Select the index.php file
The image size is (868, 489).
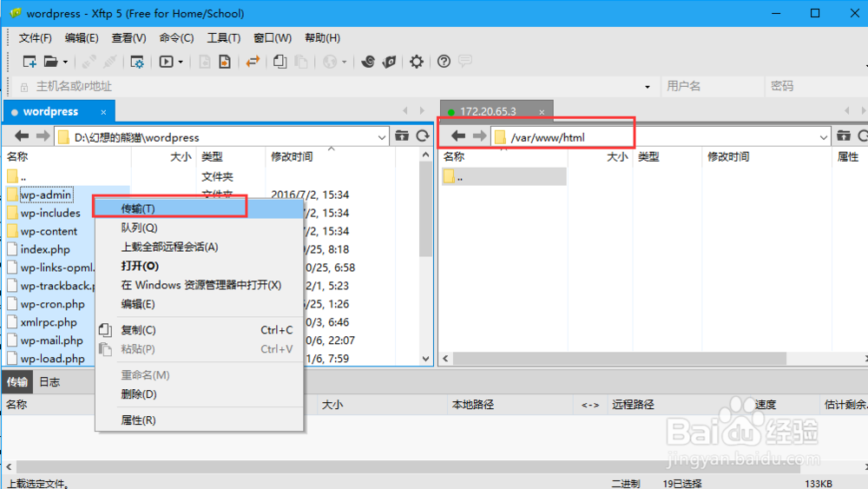click(x=45, y=250)
